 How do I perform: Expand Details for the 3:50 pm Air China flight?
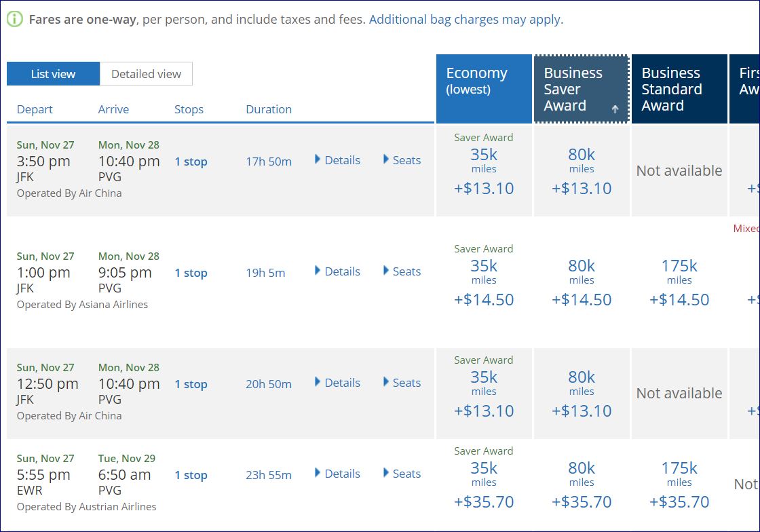pyautogui.click(x=337, y=160)
